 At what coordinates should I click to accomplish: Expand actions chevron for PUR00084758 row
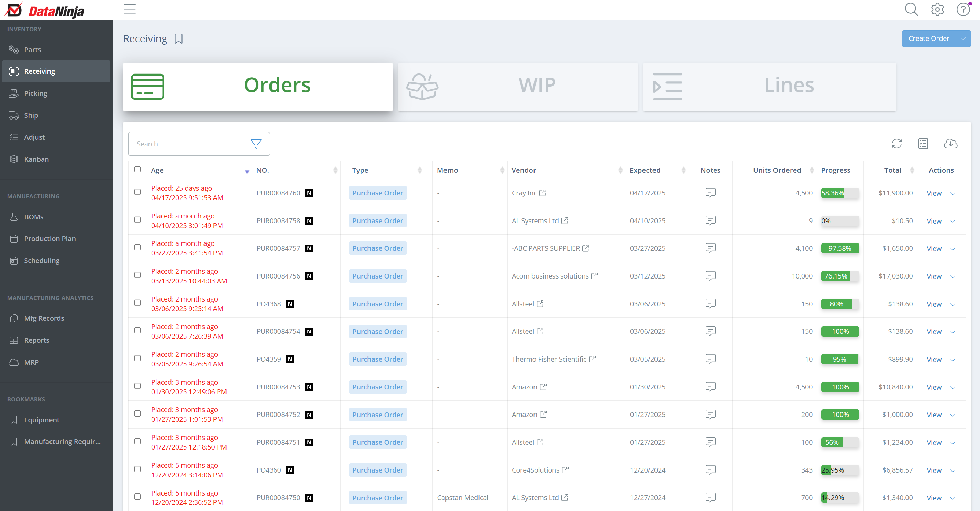pos(953,221)
